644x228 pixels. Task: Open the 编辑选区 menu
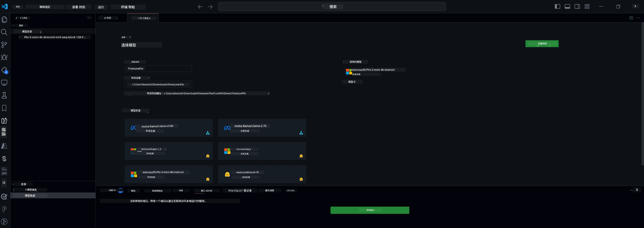(45, 7)
